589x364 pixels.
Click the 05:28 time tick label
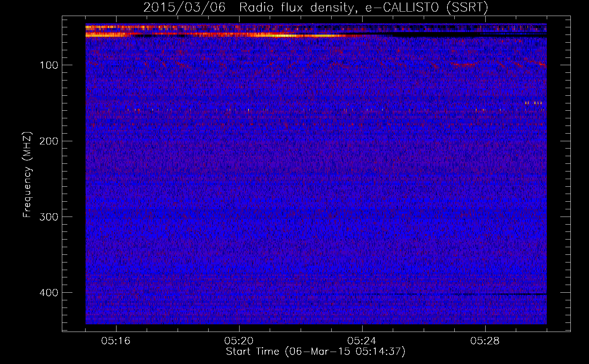485,341
